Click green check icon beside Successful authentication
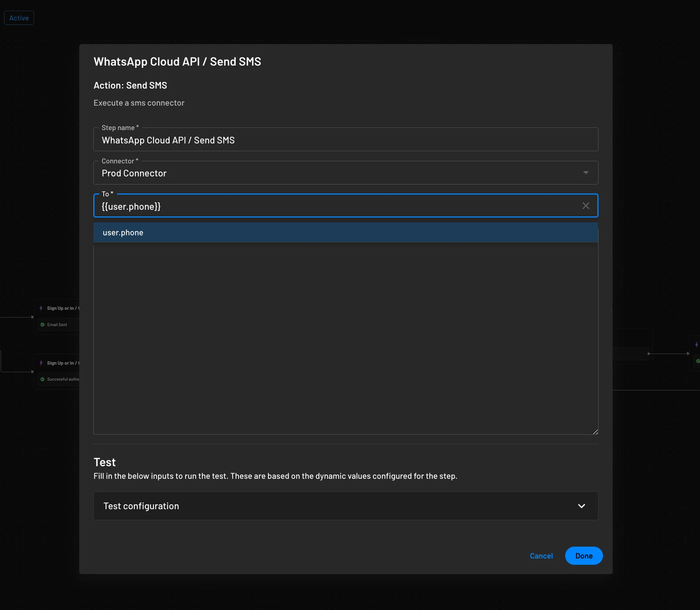Viewport: 700px width, 610px height. (43, 379)
